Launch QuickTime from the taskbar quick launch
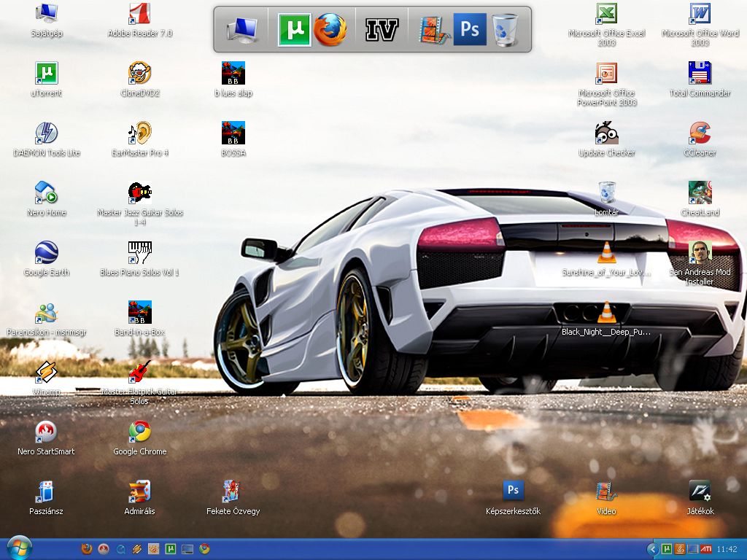Image resolution: width=747 pixels, height=560 pixels. (x=120, y=549)
